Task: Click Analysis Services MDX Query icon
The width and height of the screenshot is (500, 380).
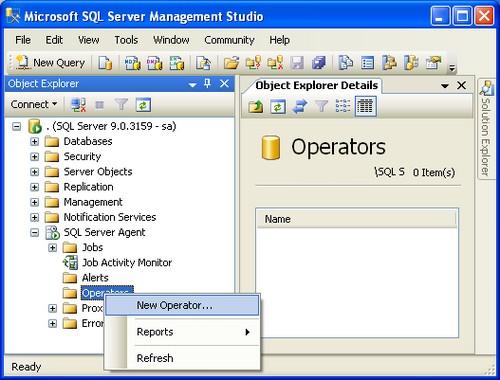Action: click(x=132, y=63)
